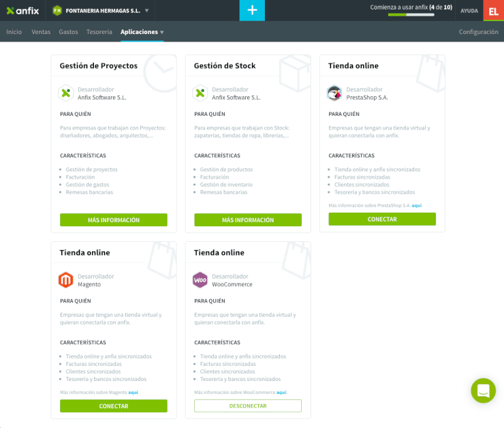Disconnect the WooCommerce store
Viewport: 504px width, 428px height.
click(248, 406)
